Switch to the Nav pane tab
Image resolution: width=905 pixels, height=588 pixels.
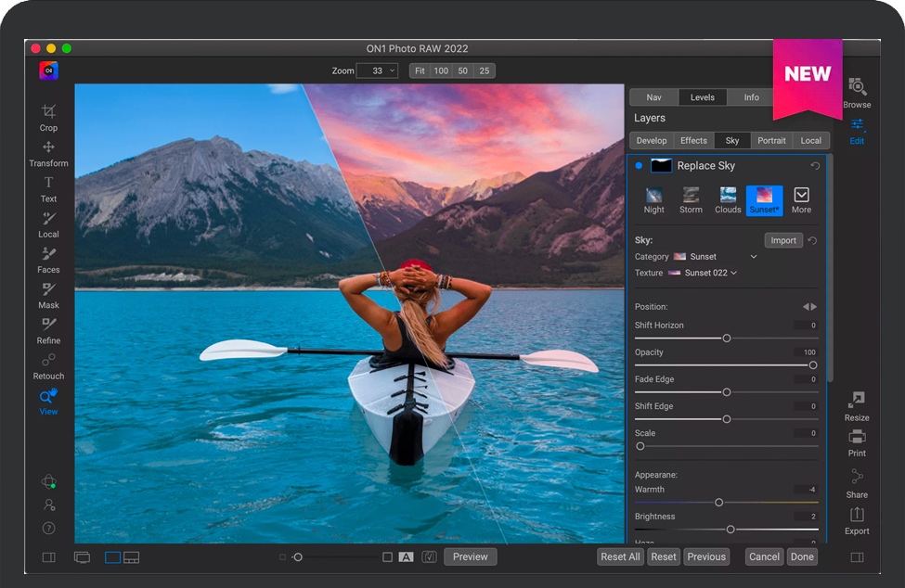coord(653,97)
